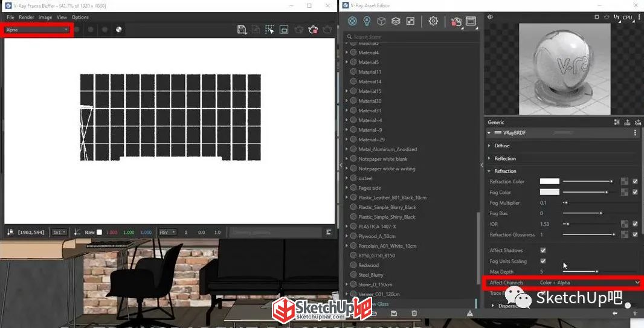Click the material options sliders icon
644x328 pixels.
tap(616, 123)
